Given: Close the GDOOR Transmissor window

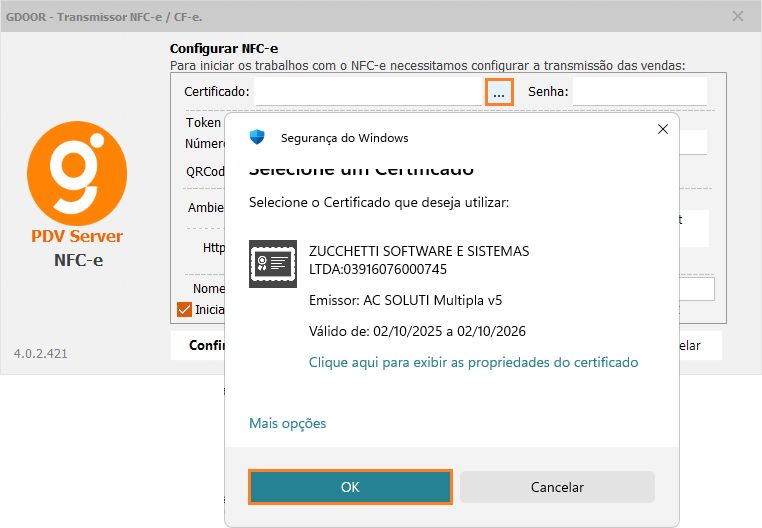Looking at the screenshot, I should 738,16.
